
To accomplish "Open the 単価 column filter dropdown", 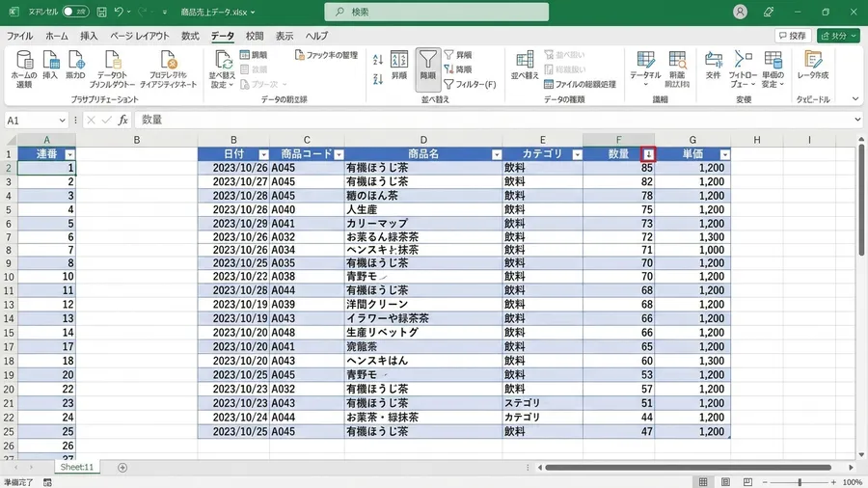I will pyautogui.click(x=724, y=154).
